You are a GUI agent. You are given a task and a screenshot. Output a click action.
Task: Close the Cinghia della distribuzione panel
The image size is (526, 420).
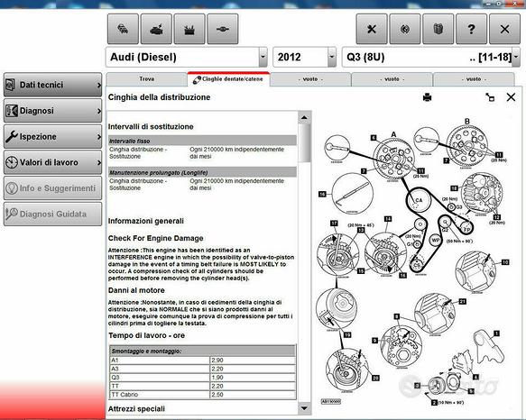pos(511,97)
